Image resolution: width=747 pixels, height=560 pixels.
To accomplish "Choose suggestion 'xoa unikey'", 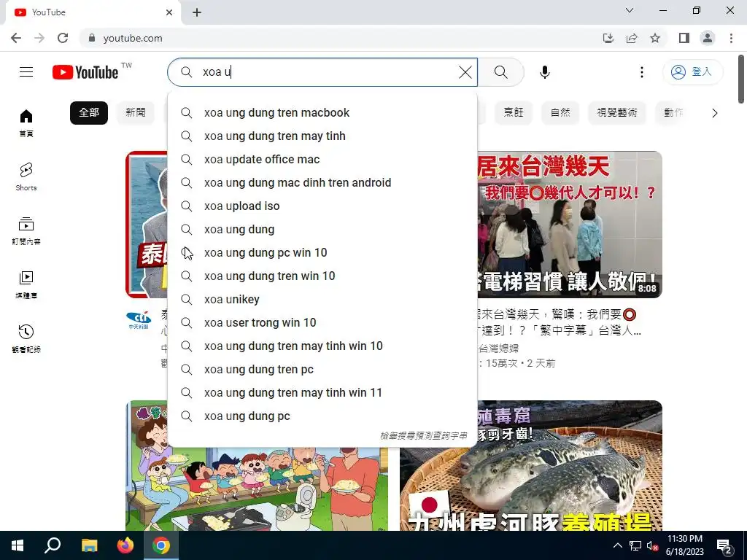I will click(322, 300).
